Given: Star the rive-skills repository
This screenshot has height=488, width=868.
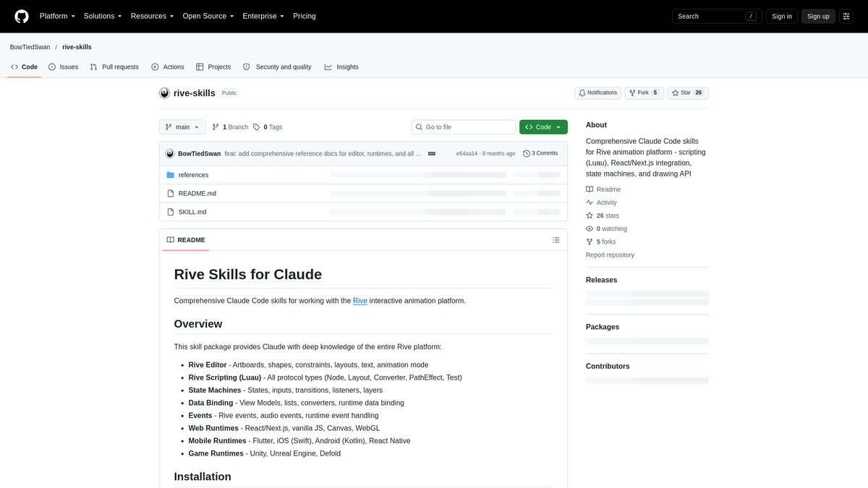Looking at the screenshot, I should click(x=688, y=93).
